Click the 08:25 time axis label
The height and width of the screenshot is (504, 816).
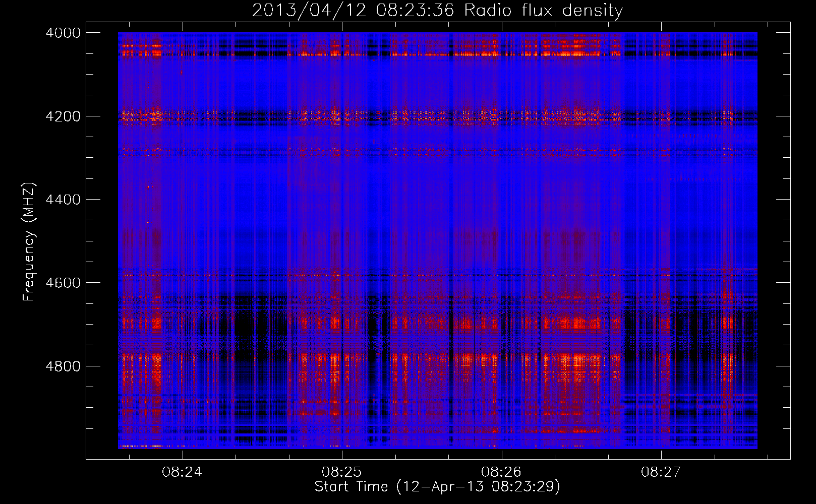pos(342,472)
